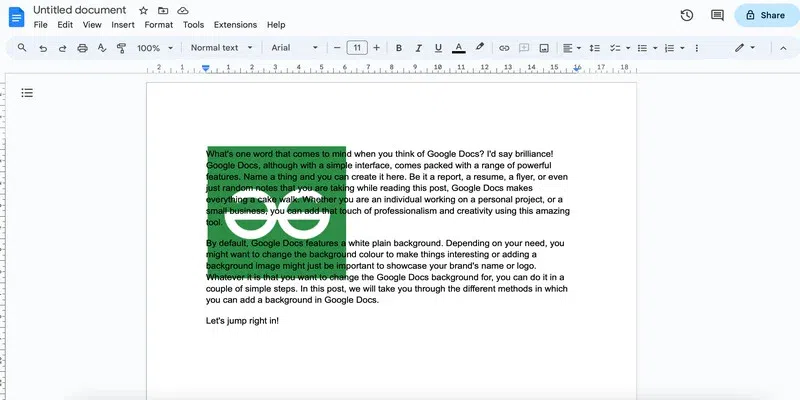Open version history clock icon

(x=687, y=15)
